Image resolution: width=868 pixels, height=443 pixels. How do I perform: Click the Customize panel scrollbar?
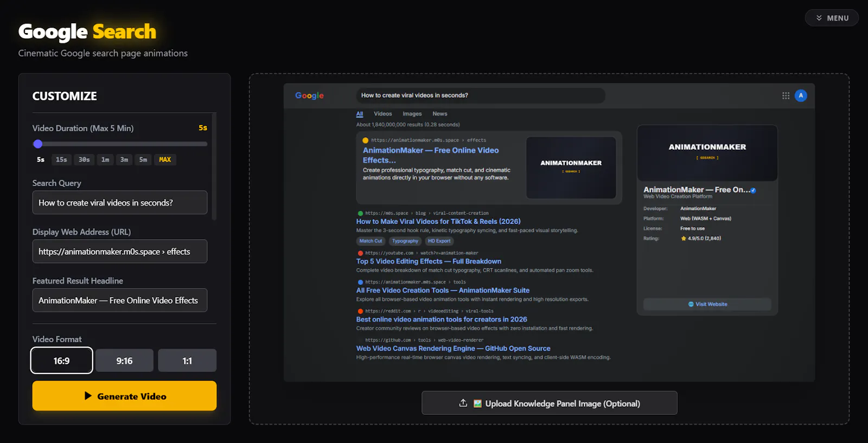coord(214,166)
